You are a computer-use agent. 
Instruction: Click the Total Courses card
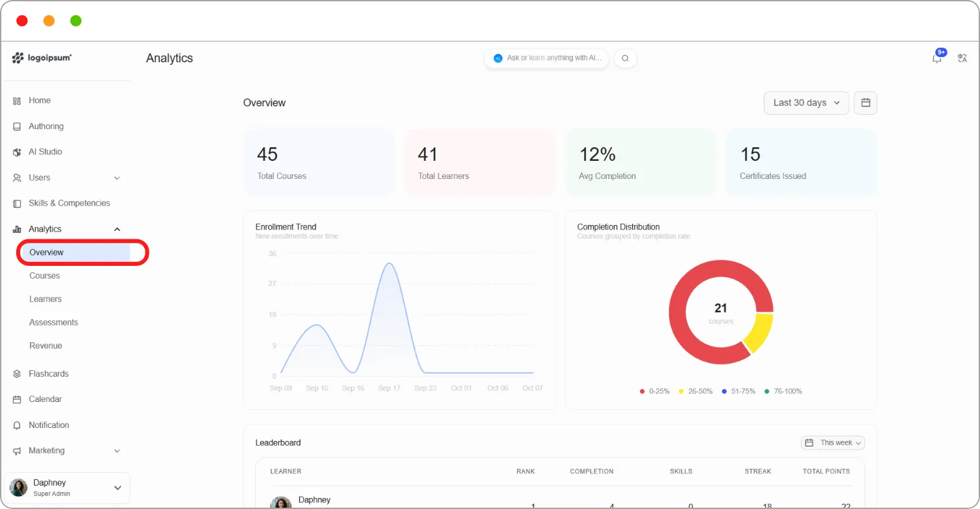coord(319,162)
